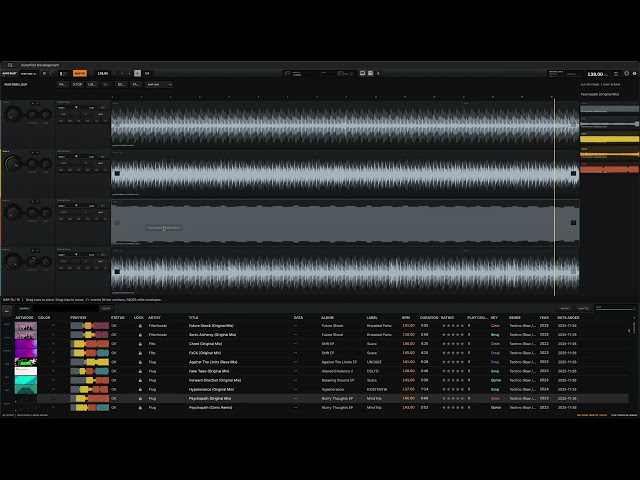Toggle lock on Forward Direction (Original Mix) row
The image size is (640, 480).
140,380
